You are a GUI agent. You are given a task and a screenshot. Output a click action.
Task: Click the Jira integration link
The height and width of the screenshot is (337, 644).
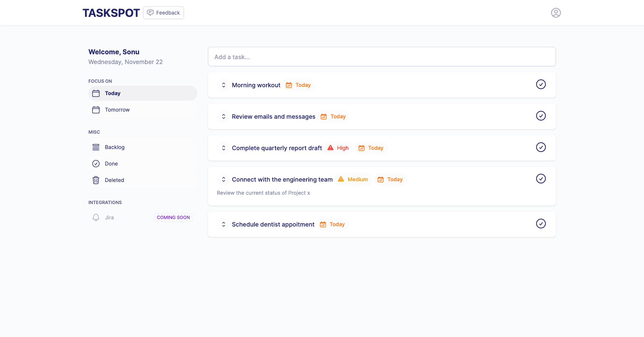click(109, 217)
